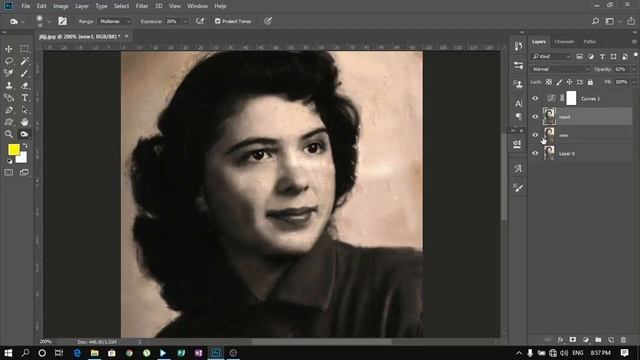Viewport: 640px width, 360px height.
Task: Open Character panel icon in side dock
Action: [x=518, y=104]
